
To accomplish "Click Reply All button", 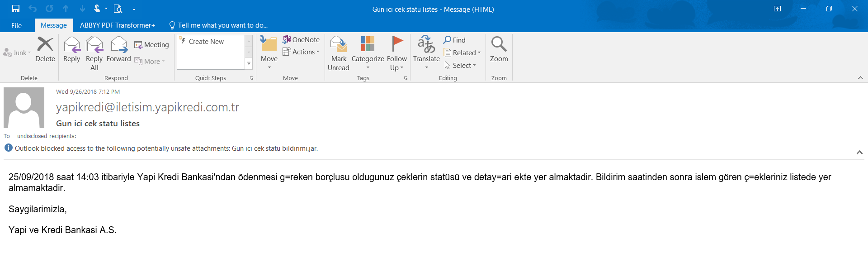I will click(94, 53).
